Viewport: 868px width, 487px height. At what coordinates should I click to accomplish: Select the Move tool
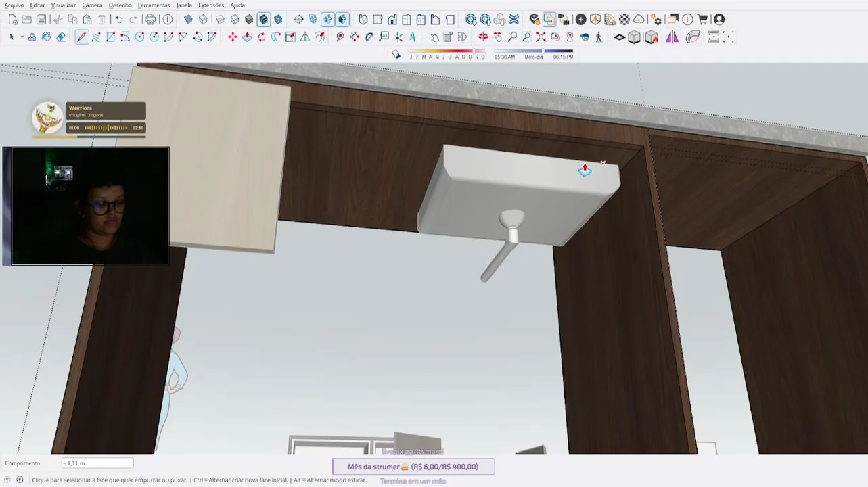point(233,37)
